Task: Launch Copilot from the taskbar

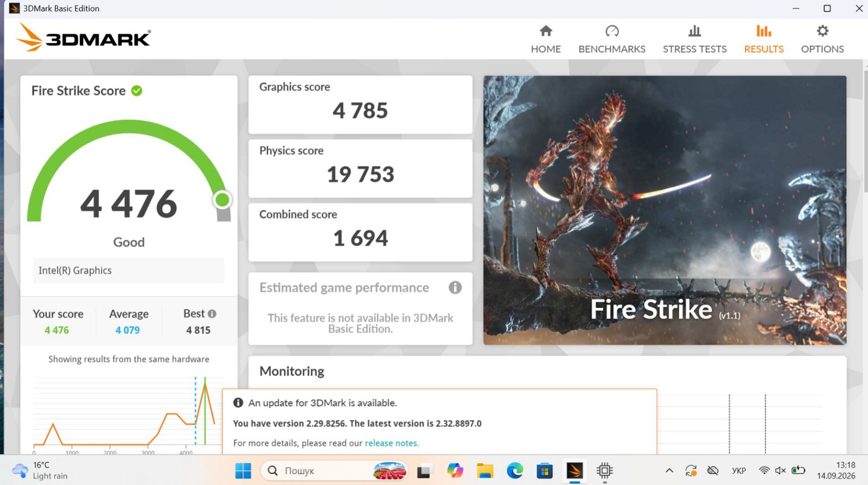Action: pyautogui.click(x=455, y=470)
